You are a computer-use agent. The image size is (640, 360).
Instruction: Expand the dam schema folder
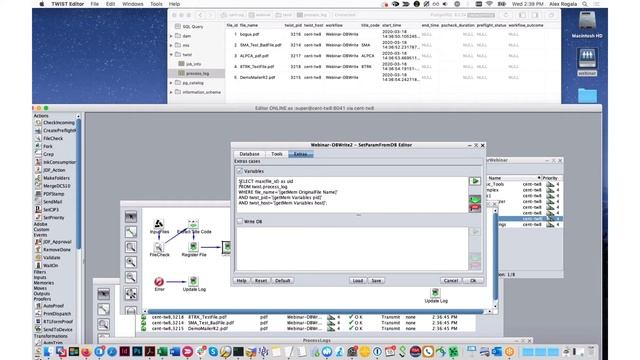(x=171, y=36)
